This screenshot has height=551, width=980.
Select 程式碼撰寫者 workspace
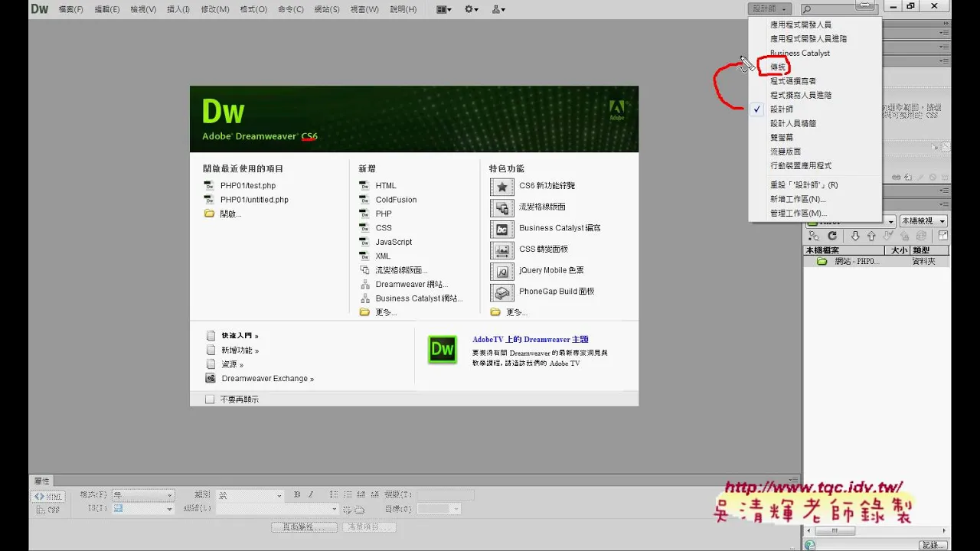pyautogui.click(x=793, y=81)
